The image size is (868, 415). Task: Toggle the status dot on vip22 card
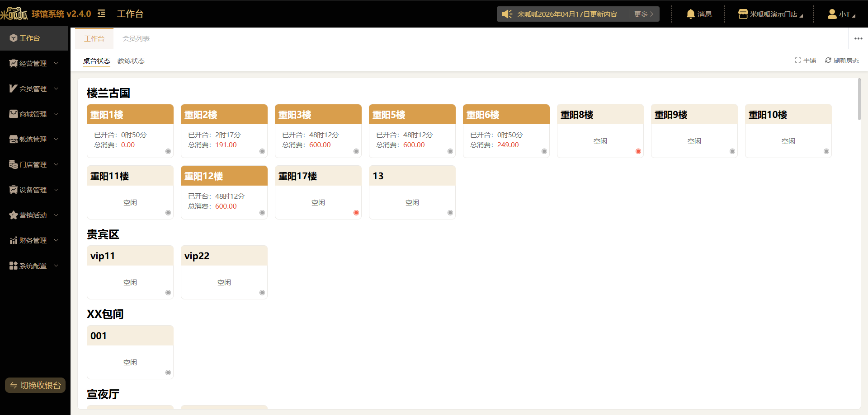pyautogui.click(x=262, y=293)
